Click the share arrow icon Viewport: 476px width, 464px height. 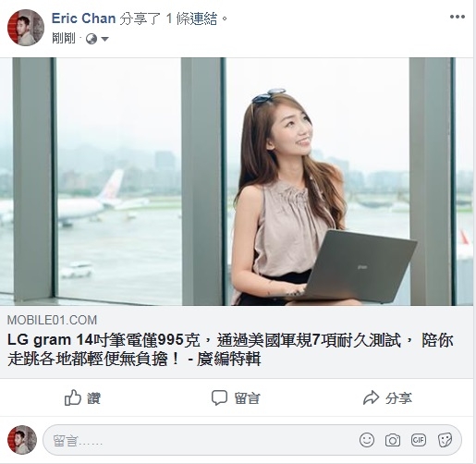pos(371,397)
